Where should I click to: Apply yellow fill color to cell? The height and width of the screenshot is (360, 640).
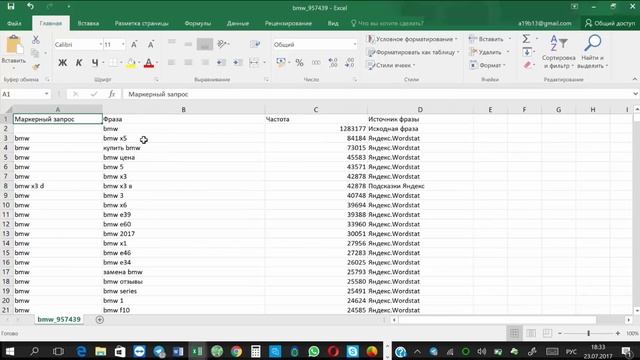(131, 63)
